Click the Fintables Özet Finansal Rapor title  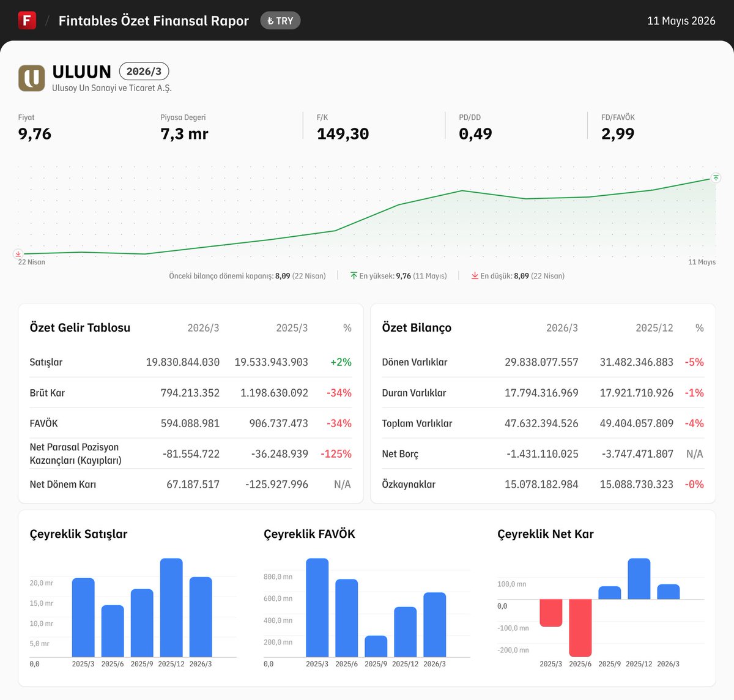[x=154, y=21]
